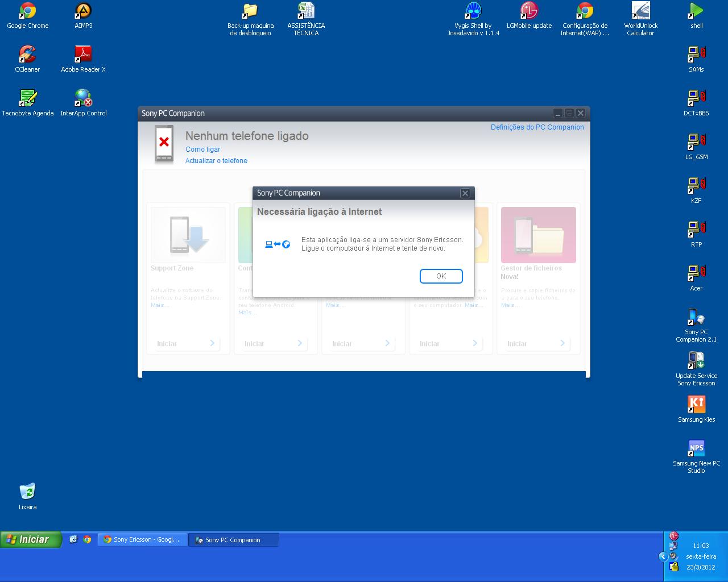Screen dimensions: 728x582
Task: Click the Support Zone card image
Action: tap(188, 235)
